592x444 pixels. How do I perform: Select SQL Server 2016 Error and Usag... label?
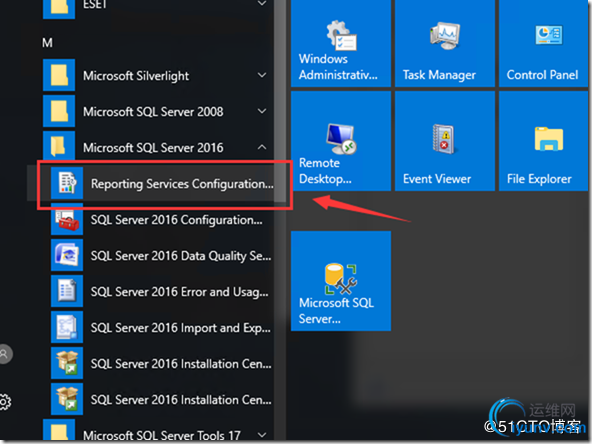pos(180,292)
